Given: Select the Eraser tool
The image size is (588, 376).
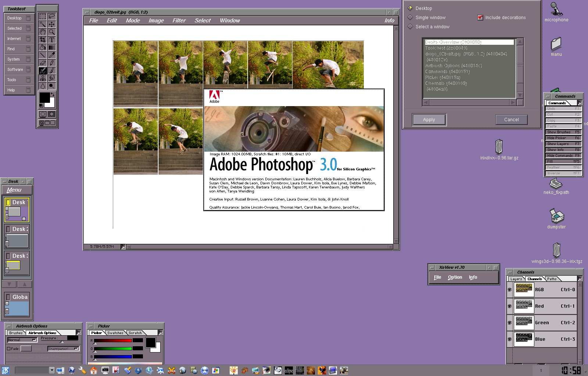Looking at the screenshot, I should [43, 63].
